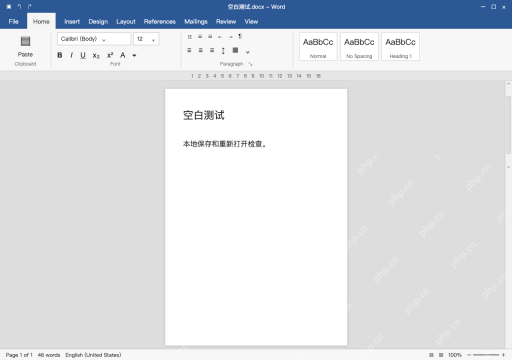The width and height of the screenshot is (512, 360).
Task: Switch to the Review tab
Action: (226, 22)
